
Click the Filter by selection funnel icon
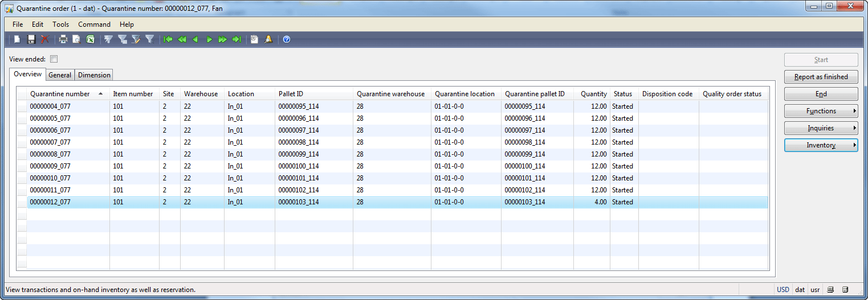pos(108,39)
